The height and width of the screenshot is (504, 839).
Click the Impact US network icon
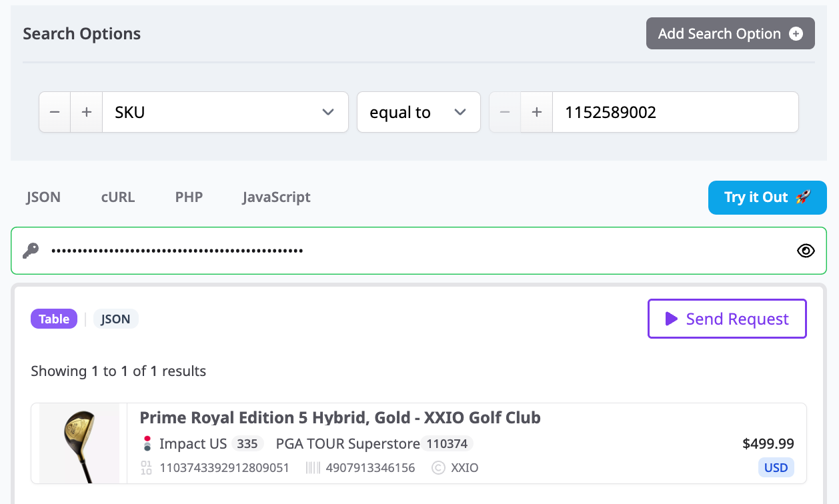(x=147, y=444)
